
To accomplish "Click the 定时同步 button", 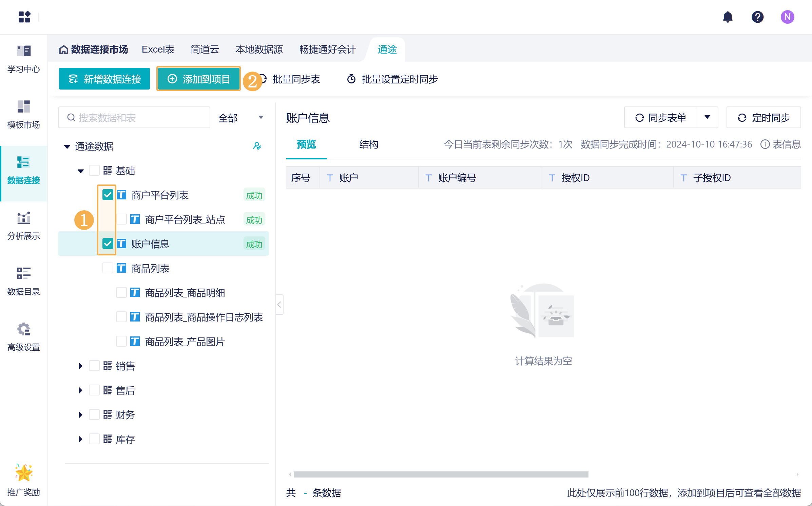I will 763,118.
